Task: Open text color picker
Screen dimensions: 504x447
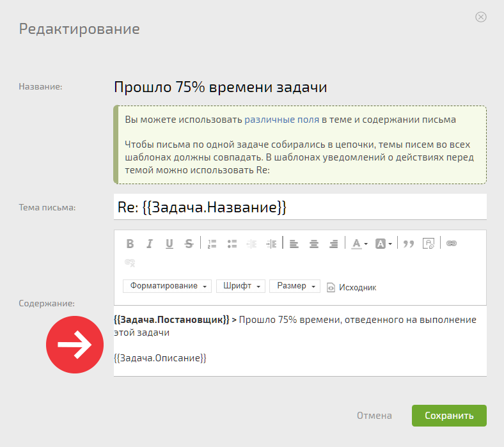Action: coord(359,244)
